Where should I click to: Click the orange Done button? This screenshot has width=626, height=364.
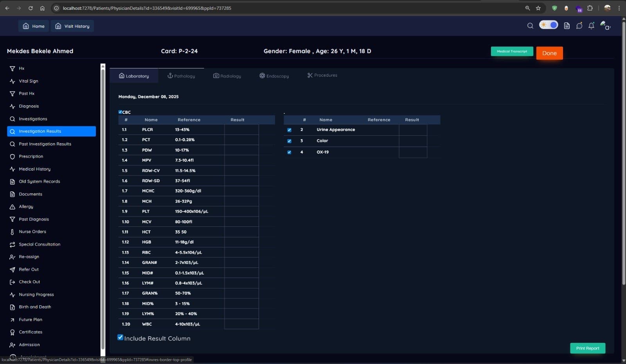coord(549,53)
